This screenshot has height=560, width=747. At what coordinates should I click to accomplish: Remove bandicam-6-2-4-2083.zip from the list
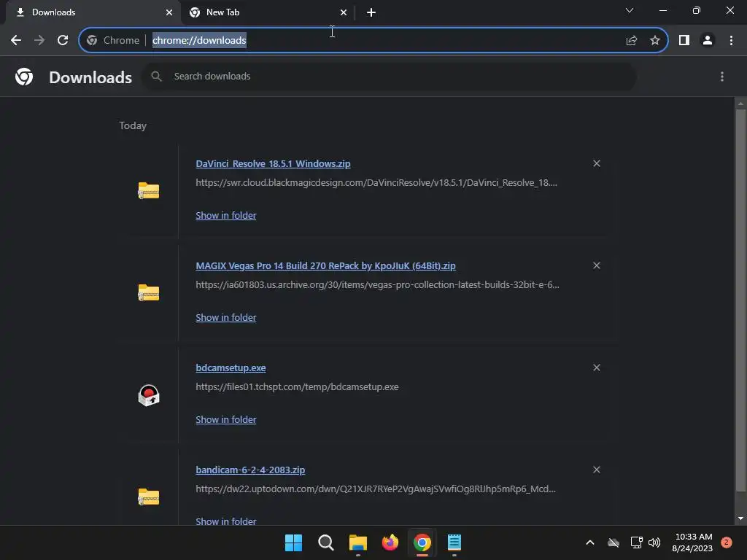(x=597, y=470)
